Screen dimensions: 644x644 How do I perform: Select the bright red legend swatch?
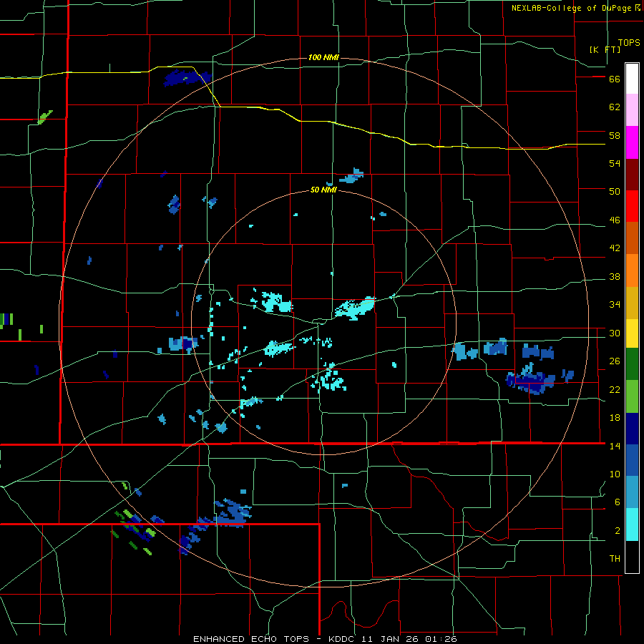[632, 206]
